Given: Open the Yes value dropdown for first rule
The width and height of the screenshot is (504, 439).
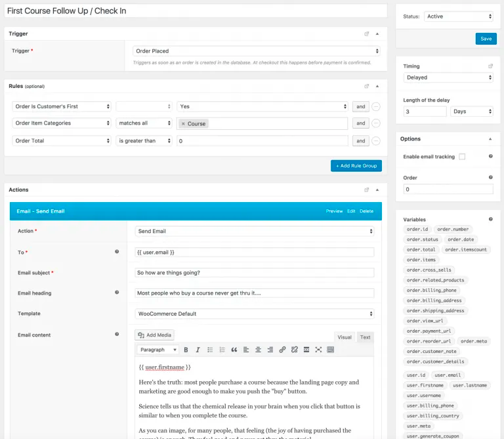Looking at the screenshot, I should [x=262, y=106].
